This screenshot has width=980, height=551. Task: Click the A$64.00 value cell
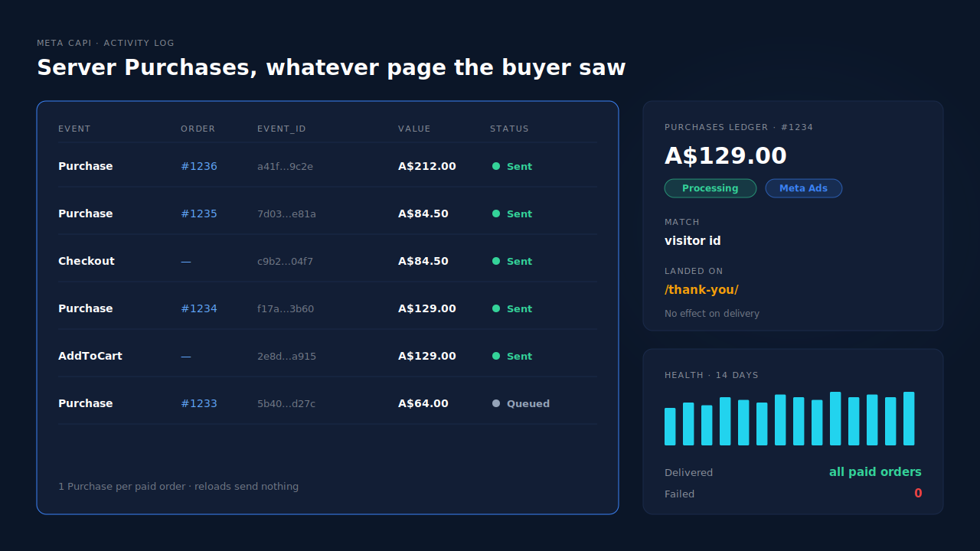(423, 403)
